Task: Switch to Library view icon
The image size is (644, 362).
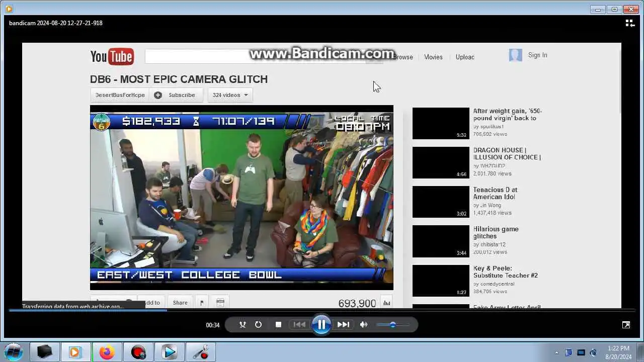Action: click(629, 23)
